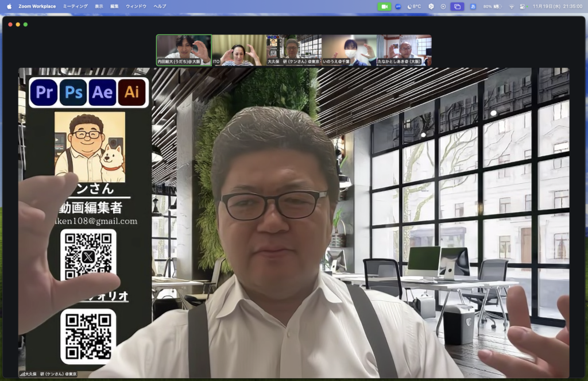The height and width of the screenshot is (381, 588).
Task: Open the ヘルプ menu
Action: (x=160, y=6)
